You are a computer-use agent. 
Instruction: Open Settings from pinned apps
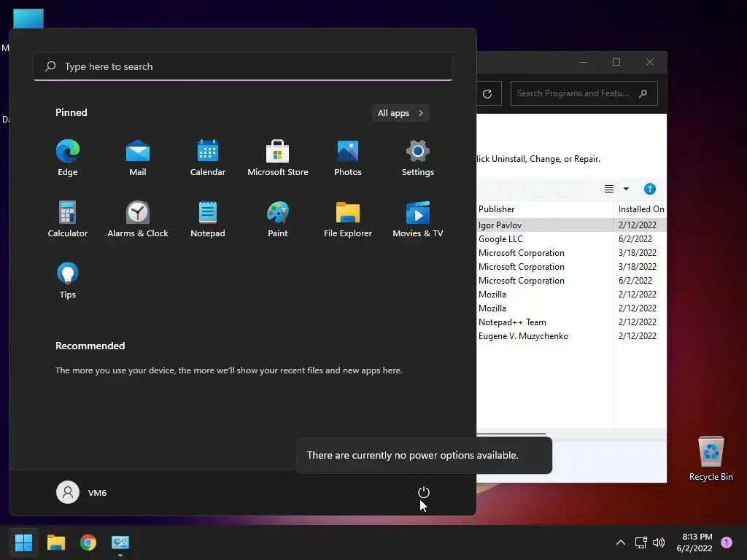418,158
